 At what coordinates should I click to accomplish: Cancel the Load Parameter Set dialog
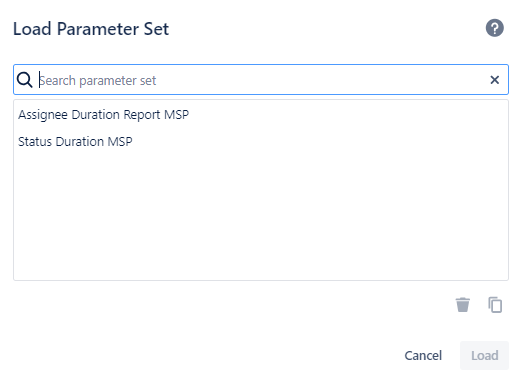[423, 355]
